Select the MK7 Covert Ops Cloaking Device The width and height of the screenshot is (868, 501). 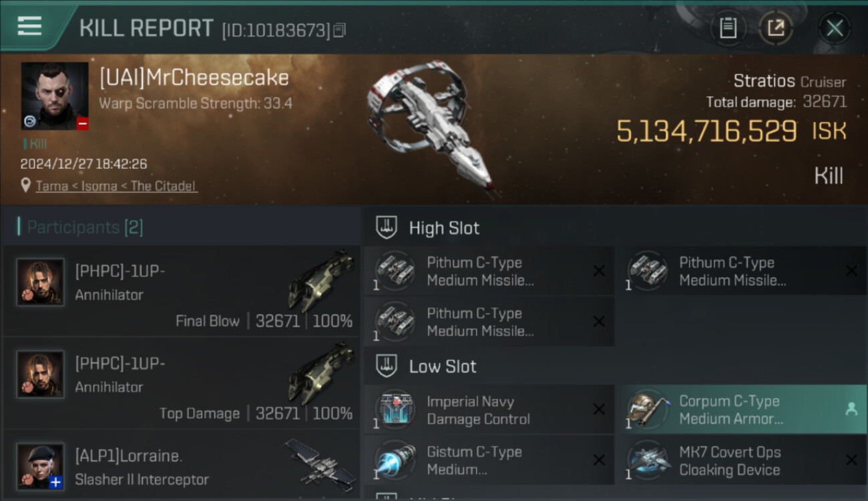[741, 461]
